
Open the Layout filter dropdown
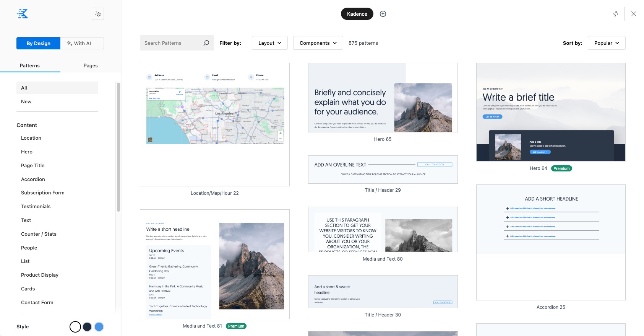[x=269, y=43]
